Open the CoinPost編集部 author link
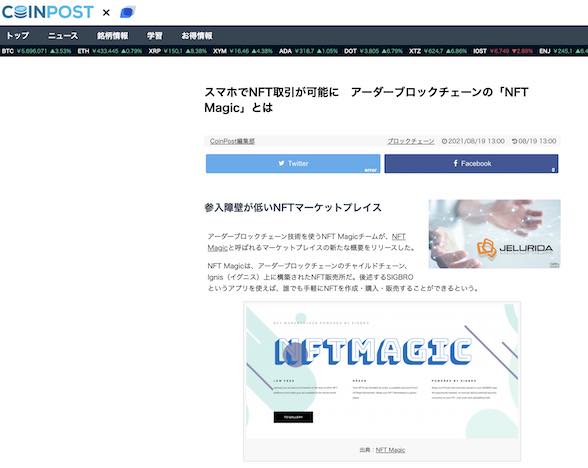 pos(232,141)
